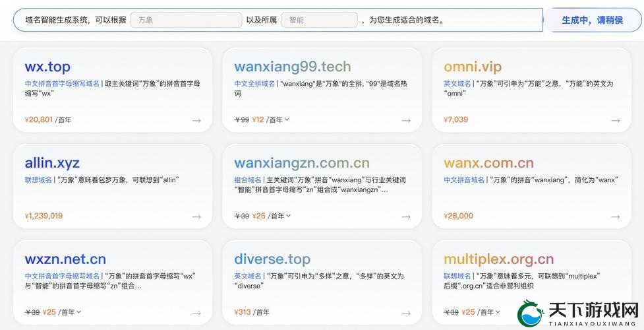Viewport: 644px width, 330px height.
Task: Expand price options for wanxiang99.tech ¥12
Action: click(287, 119)
